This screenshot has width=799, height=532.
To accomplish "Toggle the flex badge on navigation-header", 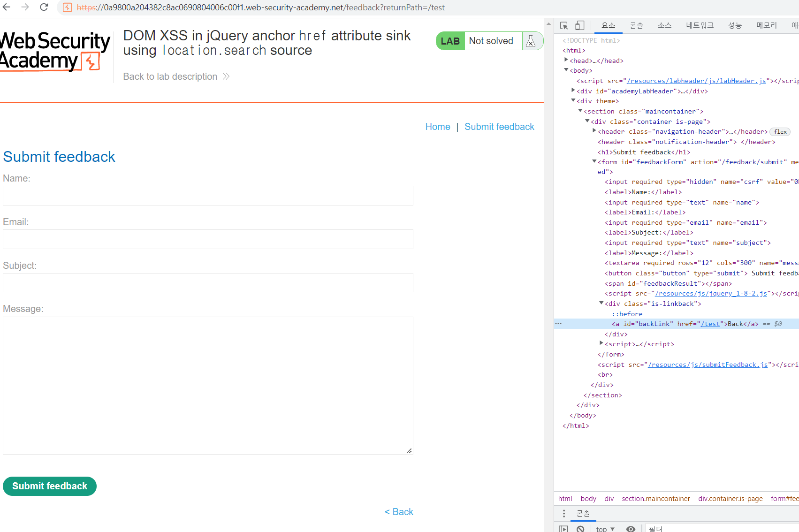I will coord(780,132).
